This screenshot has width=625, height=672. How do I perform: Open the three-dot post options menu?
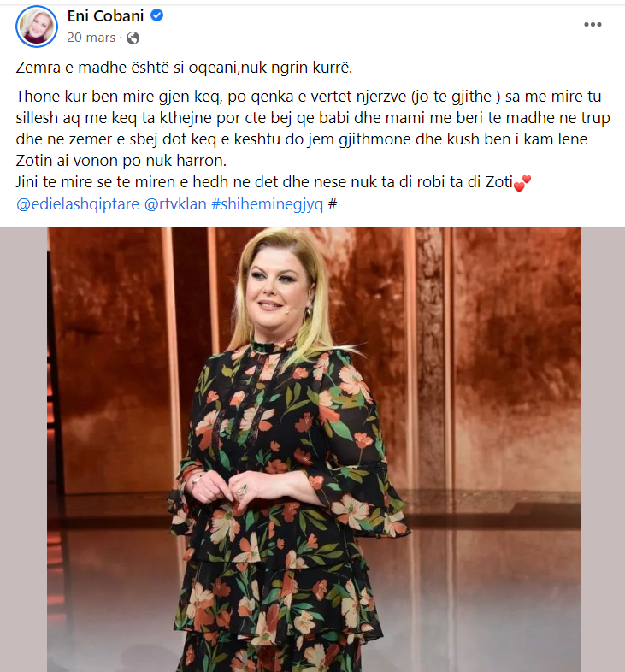tap(593, 25)
